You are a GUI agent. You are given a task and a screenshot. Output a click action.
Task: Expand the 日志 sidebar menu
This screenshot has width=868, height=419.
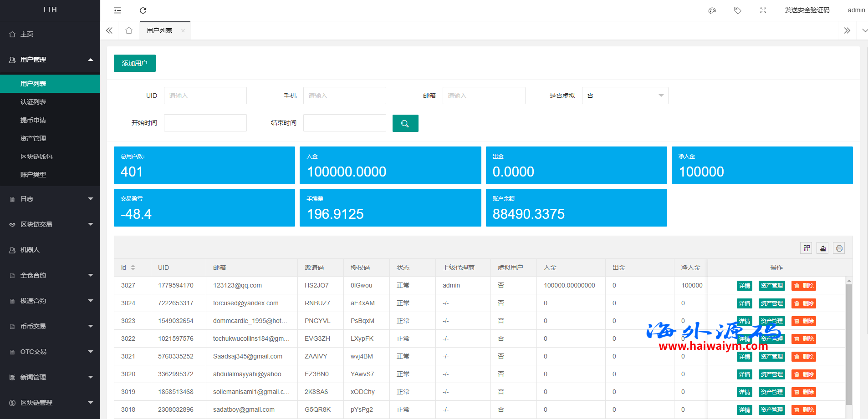coord(50,199)
